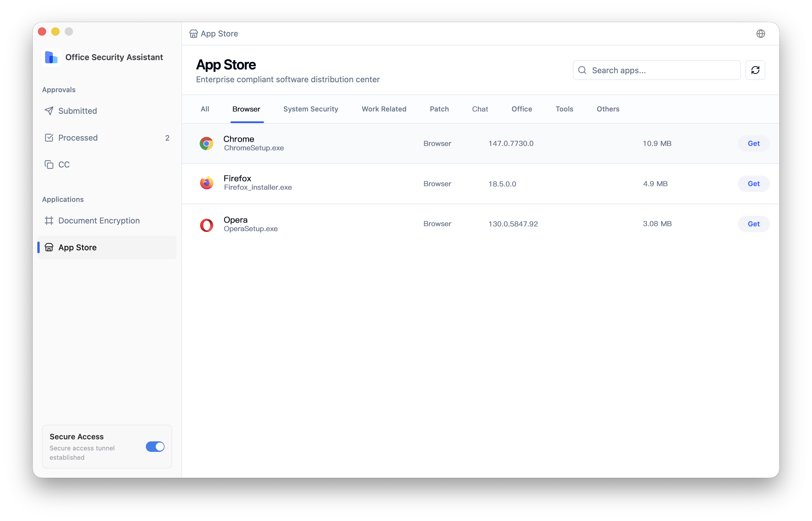The width and height of the screenshot is (812, 521).
Task: Get the Opera installer
Action: tap(753, 224)
